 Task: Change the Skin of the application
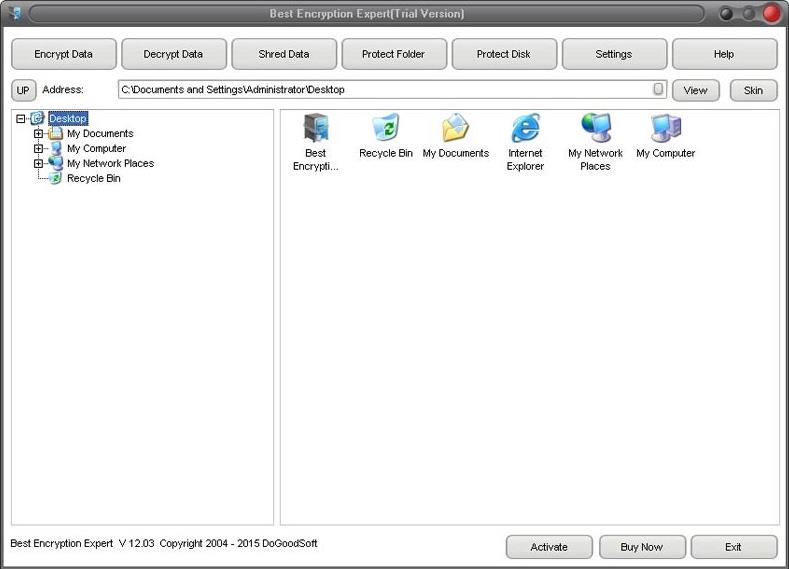tap(753, 90)
